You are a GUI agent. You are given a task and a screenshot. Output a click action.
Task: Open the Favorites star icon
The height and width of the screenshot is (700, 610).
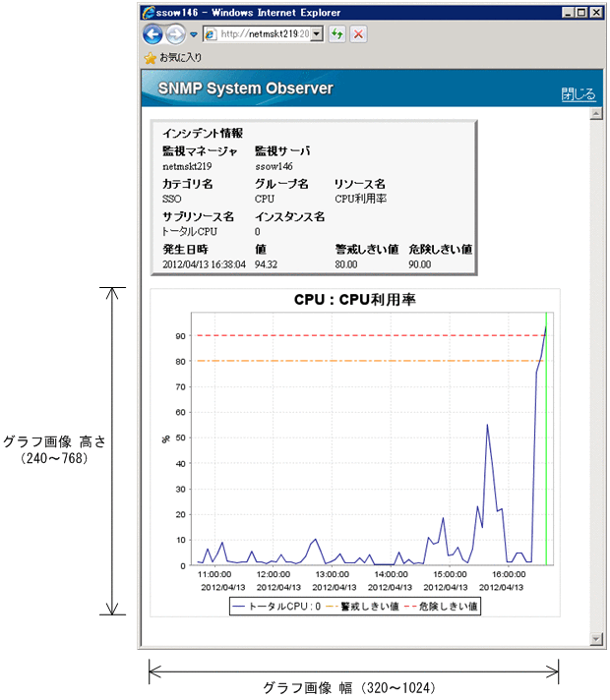click(x=151, y=58)
